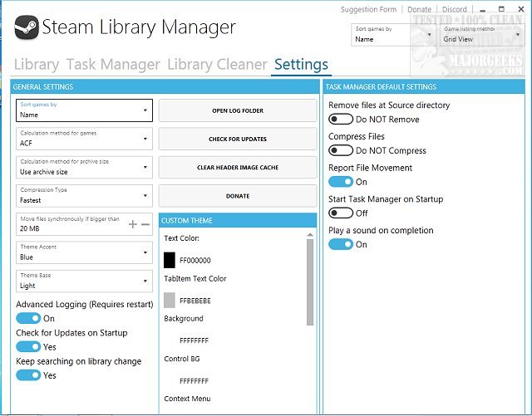Expand Game listing method dropdown

click(x=482, y=35)
